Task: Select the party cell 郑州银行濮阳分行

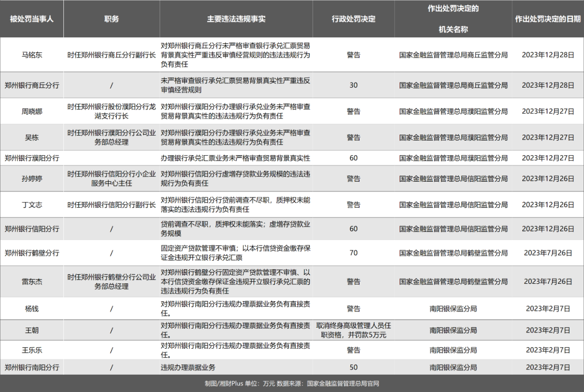Action: [32, 158]
